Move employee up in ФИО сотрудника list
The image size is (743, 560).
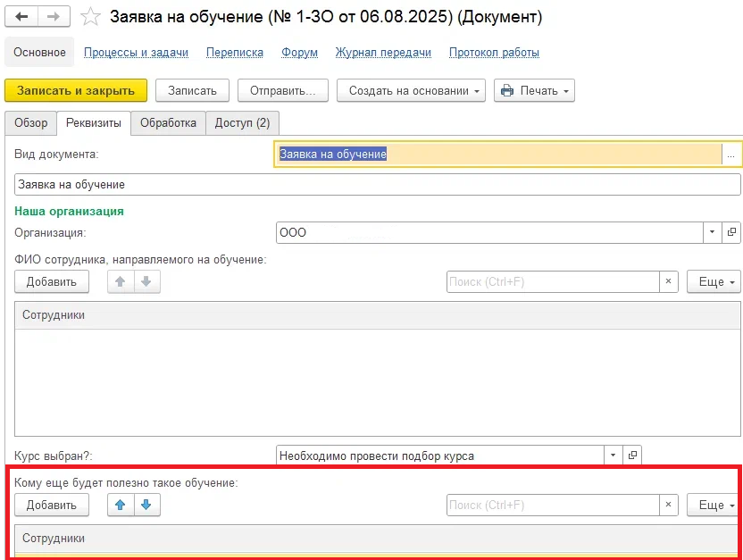click(121, 282)
